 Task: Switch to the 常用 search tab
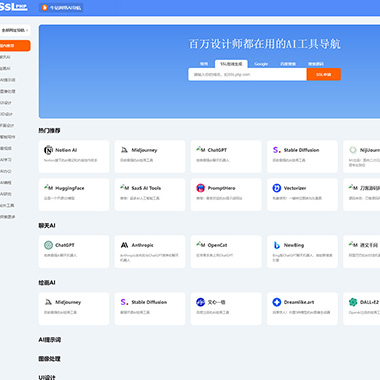[204, 64]
